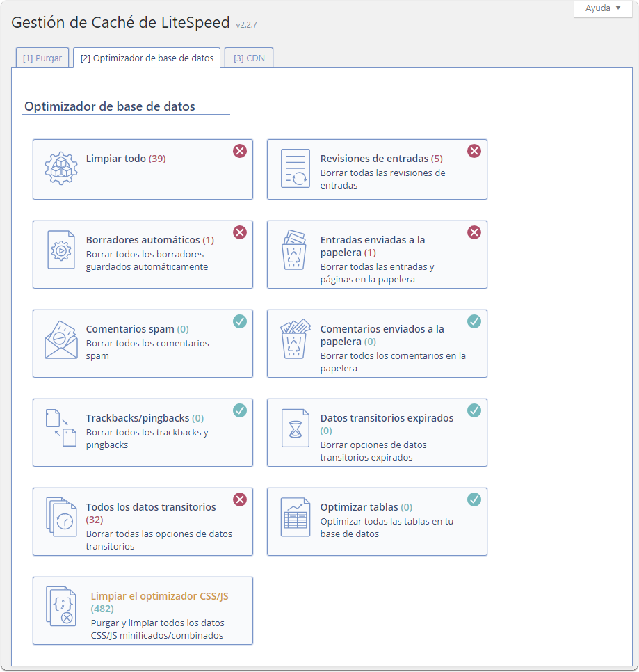Click the code file icon for Limpiar el optimizador CSS/JS
The height and width of the screenshot is (672, 639).
pyautogui.click(x=61, y=607)
